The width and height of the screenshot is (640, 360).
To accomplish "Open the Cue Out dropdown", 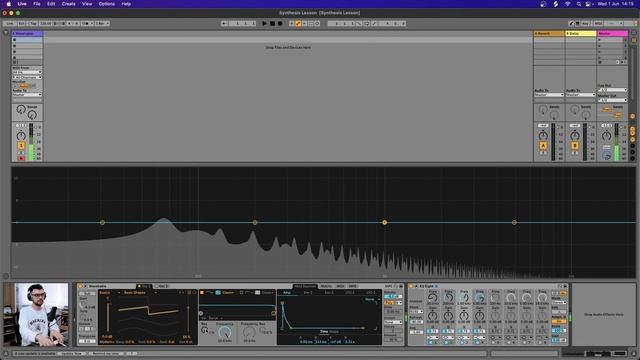I will (x=612, y=90).
